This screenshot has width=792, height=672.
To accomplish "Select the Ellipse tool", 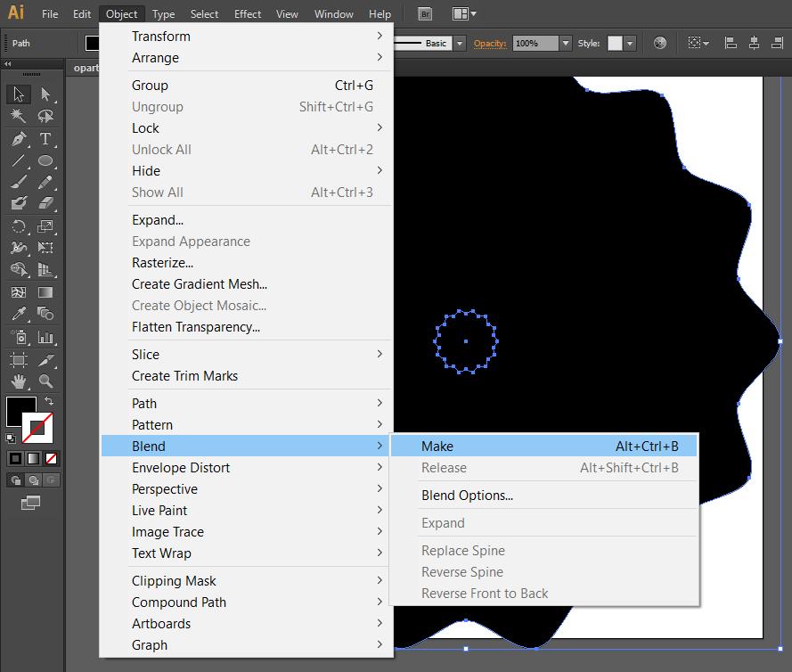I will pos(45,161).
